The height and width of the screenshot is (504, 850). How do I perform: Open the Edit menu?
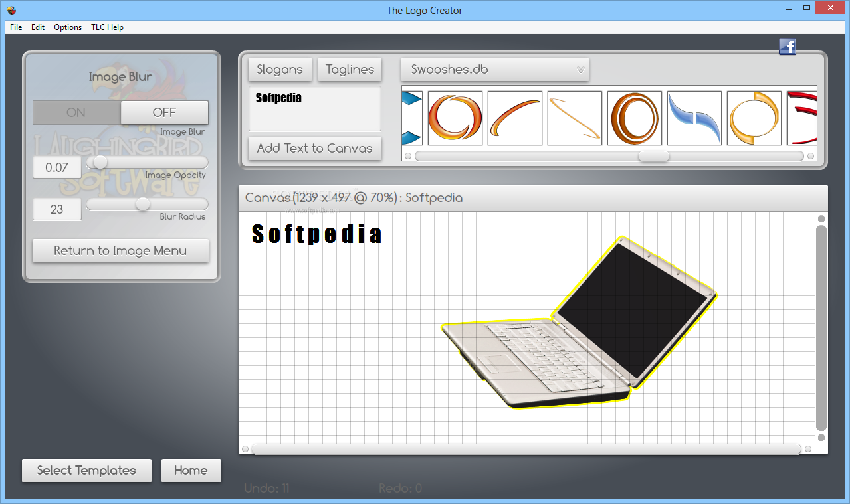pyautogui.click(x=38, y=27)
